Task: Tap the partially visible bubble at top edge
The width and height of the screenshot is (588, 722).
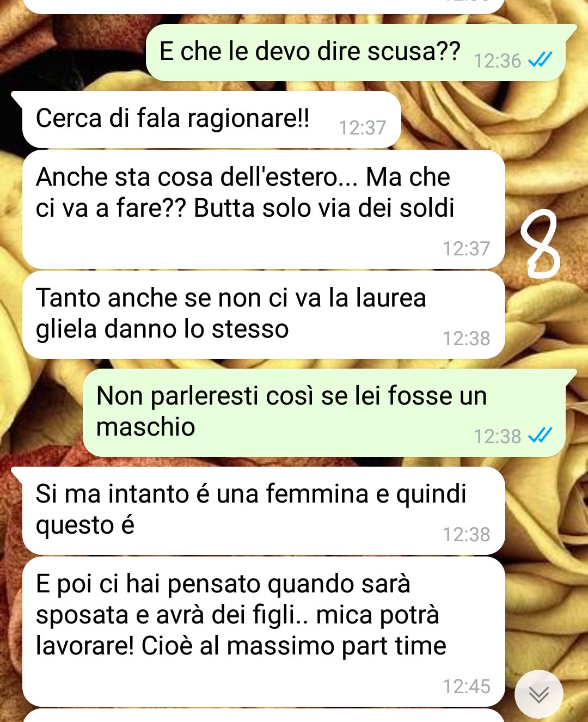Action: tap(264, 7)
